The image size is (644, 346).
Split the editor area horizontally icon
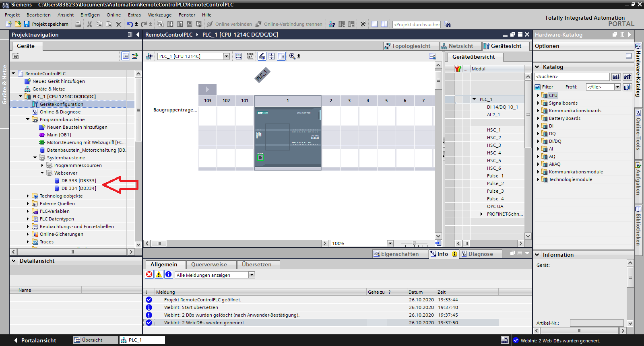pos(374,24)
